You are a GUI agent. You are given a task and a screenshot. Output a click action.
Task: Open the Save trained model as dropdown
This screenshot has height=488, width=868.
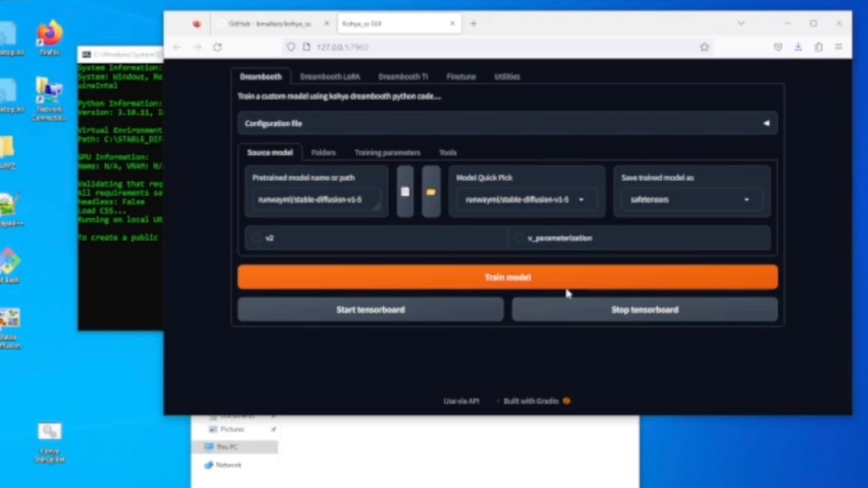[x=692, y=199]
